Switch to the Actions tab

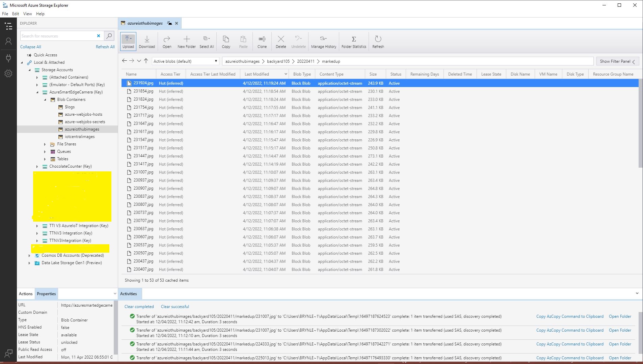[x=26, y=294]
